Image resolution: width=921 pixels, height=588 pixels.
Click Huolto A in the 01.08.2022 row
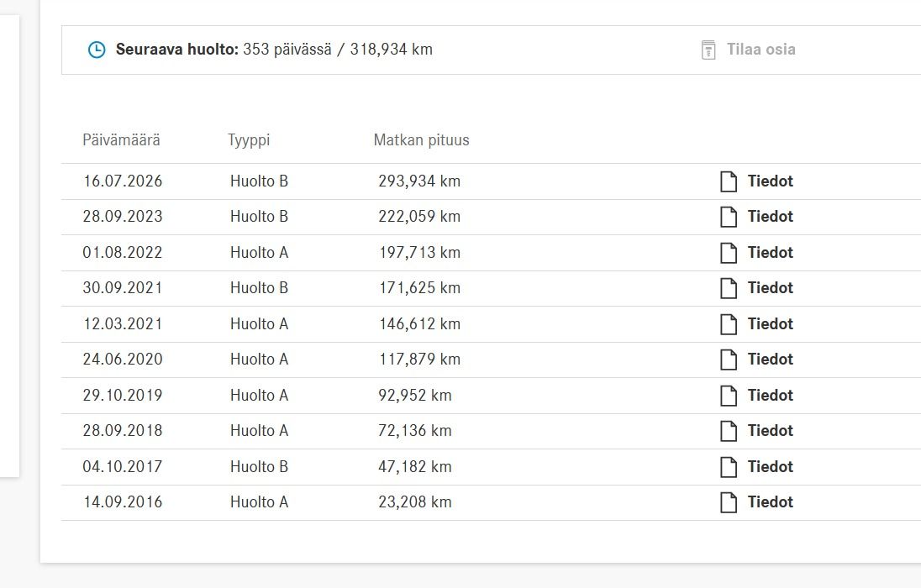(259, 252)
